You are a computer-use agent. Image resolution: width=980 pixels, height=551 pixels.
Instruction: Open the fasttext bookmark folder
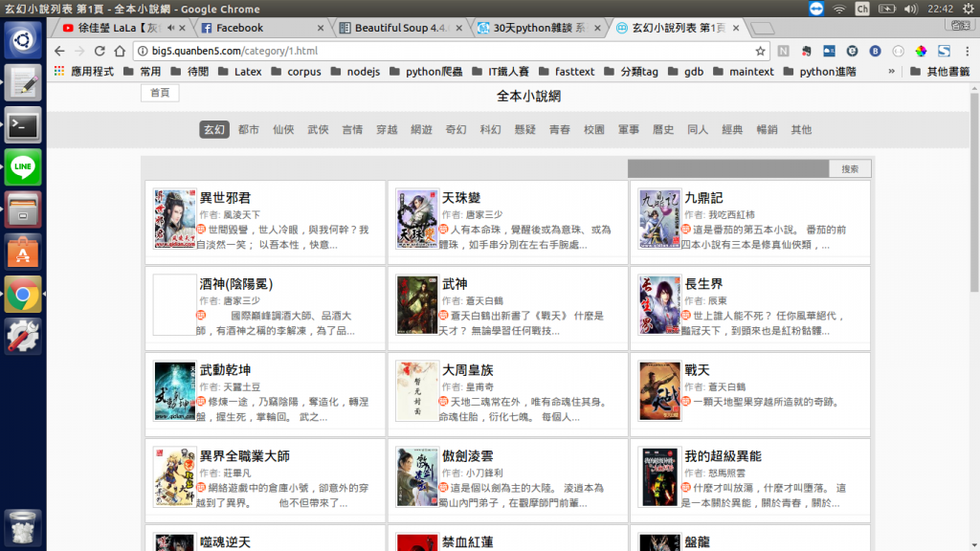[567, 72]
